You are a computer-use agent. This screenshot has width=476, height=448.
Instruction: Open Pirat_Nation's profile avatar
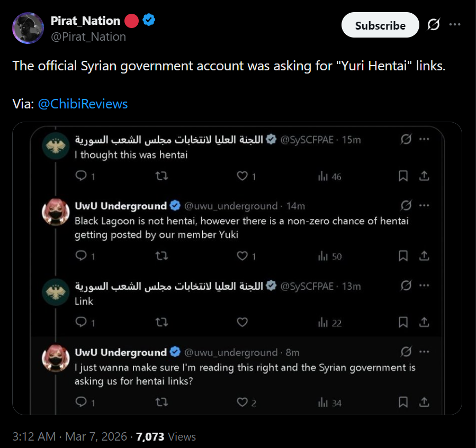(x=28, y=28)
